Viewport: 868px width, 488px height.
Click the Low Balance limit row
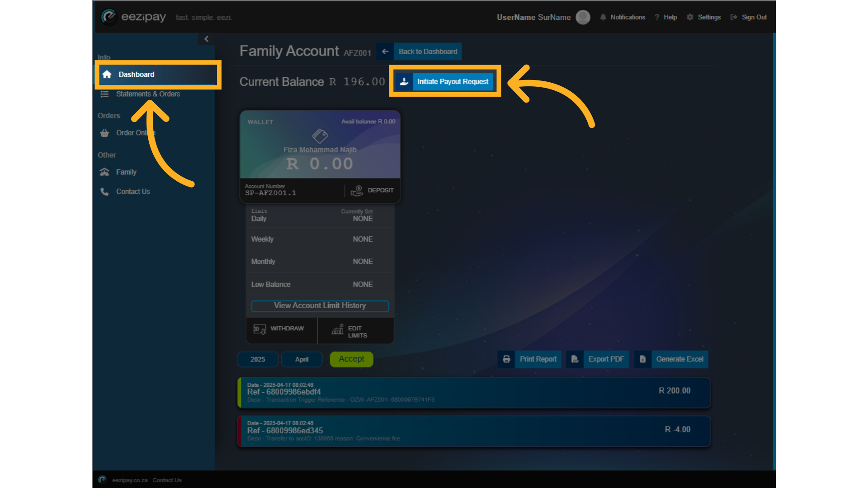(x=320, y=284)
